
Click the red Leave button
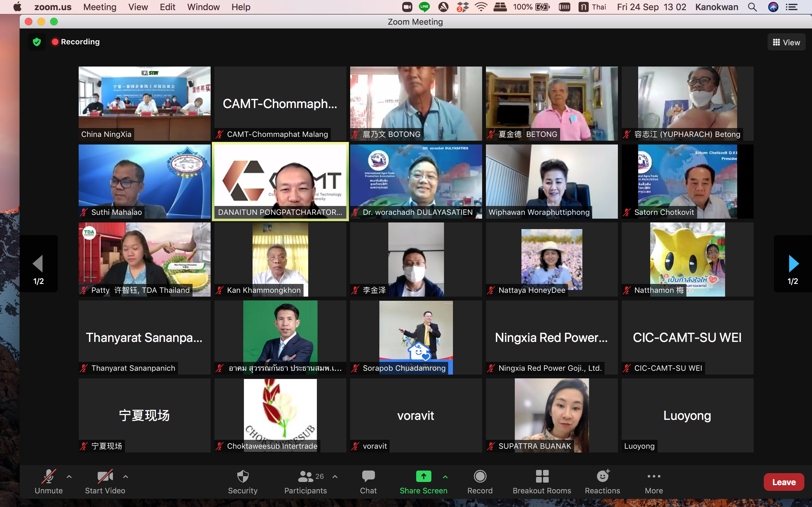[x=783, y=482]
